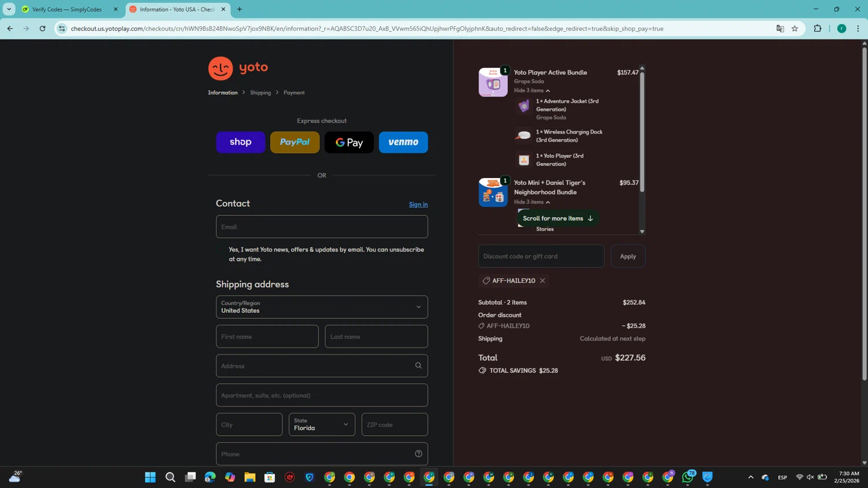Click the address search magnifier icon
The image size is (868, 488).
(x=418, y=365)
